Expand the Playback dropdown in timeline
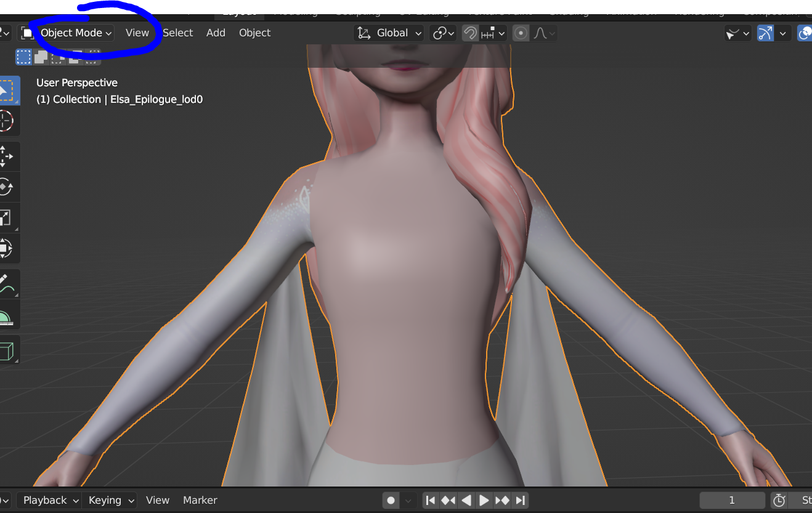Viewport: 812px width, 513px height. [x=49, y=500]
